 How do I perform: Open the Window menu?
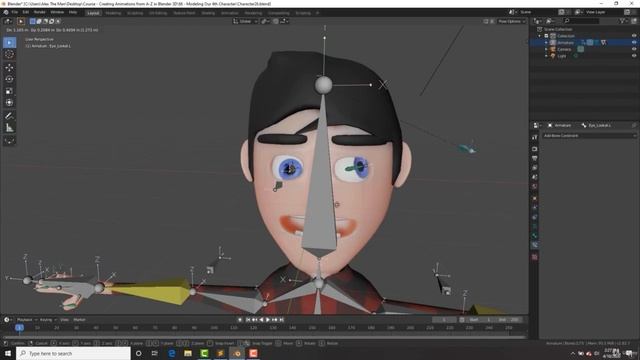pyautogui.click(x=57, y=13)
